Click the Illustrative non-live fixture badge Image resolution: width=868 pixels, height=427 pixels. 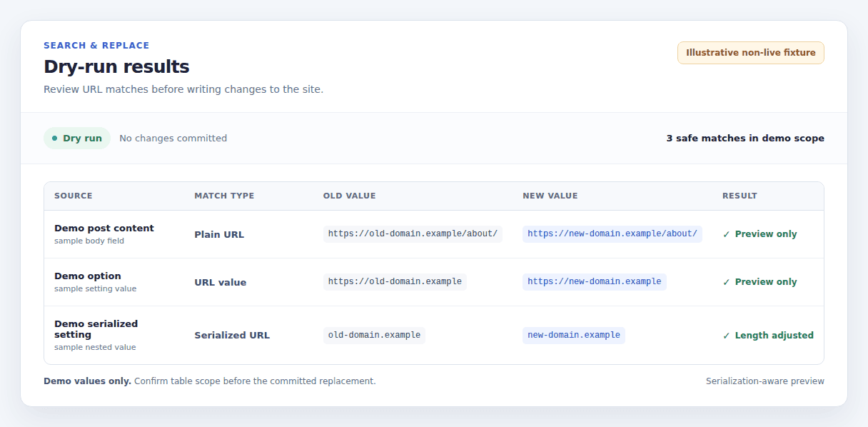click(751, 53)
